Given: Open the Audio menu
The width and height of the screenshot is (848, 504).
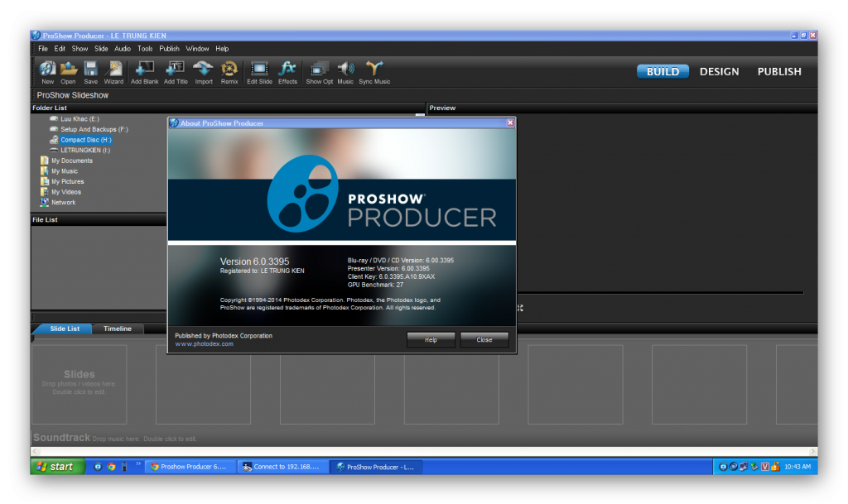Looking at the screenshot, I should click(123, 49).
